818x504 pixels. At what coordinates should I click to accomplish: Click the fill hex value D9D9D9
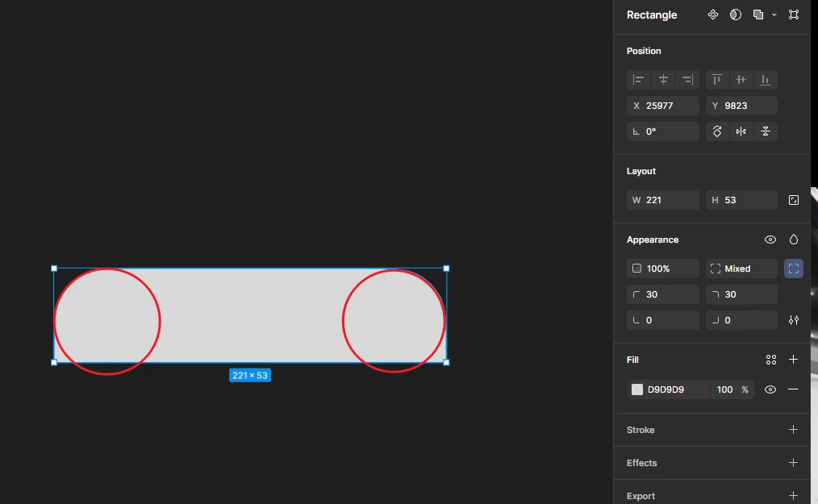[x=666, y=389]
